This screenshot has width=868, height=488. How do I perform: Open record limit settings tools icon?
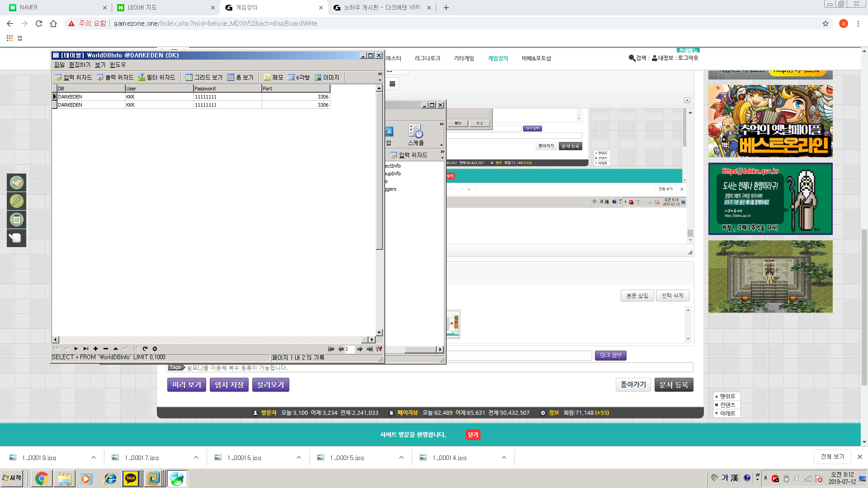pyautogui.click(x=379, y=349)
